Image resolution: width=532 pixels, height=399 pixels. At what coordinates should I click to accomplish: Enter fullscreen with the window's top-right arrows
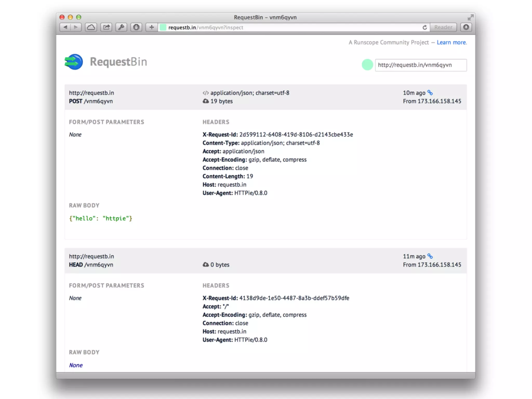click(470, 17)
